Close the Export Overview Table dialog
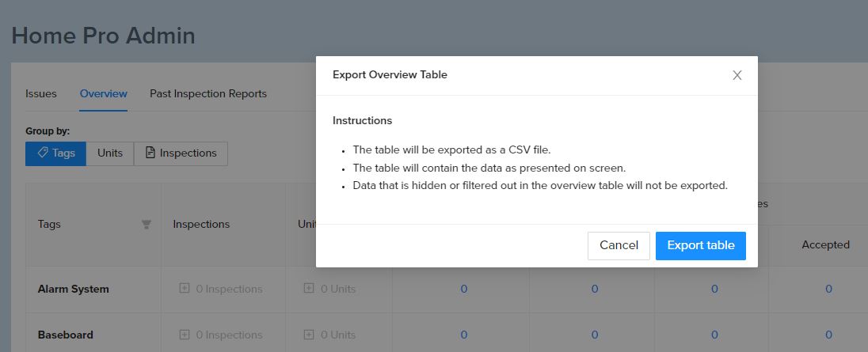Screen dimensions: 868x352 737,75
